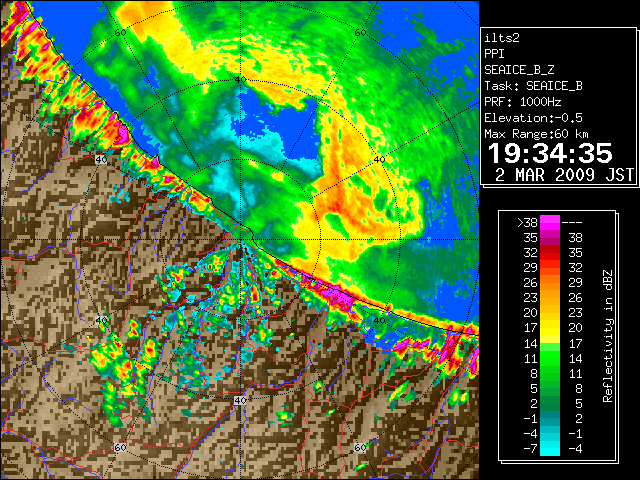Click the PRF: 1000Hz value

click(523, 102)
